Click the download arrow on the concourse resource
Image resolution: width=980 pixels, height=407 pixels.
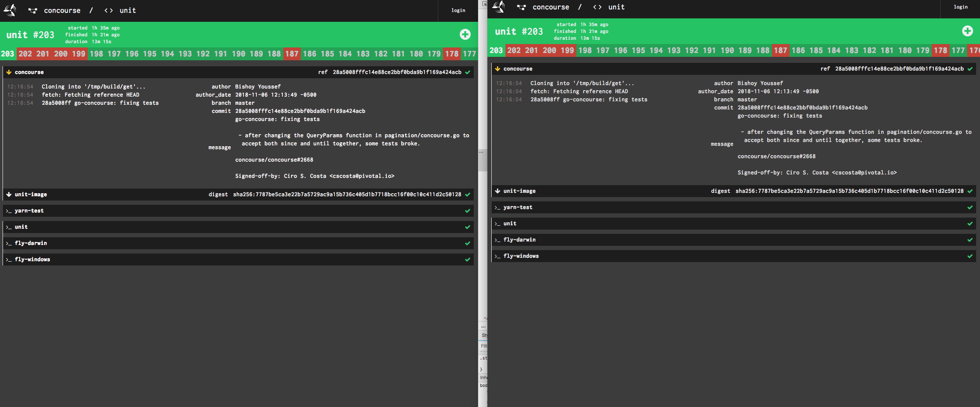pyautogui.click(x=9, y=72)
